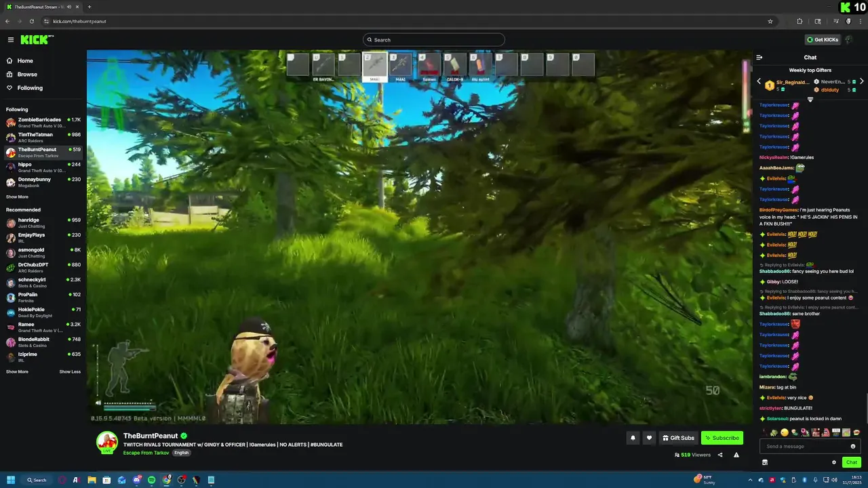Follow the channel with heart icon
Image resolution: width=868 pixels, height=488 pixels.
click(649, 438)
